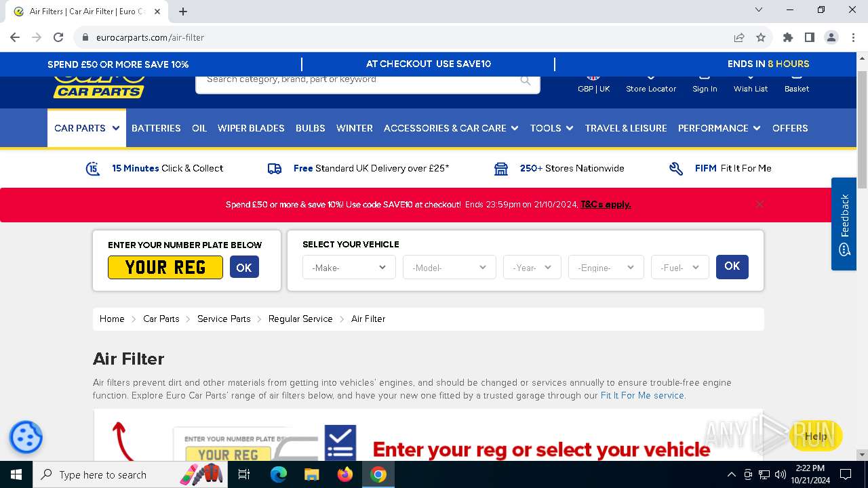Open File Explorer from taskbar
The image size is (868, 488).
click(x=311, y=474)
